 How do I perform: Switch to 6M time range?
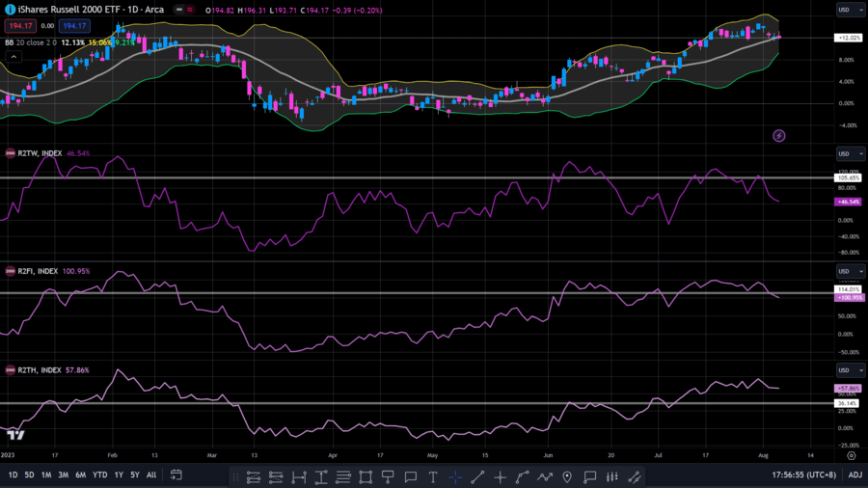81,474
